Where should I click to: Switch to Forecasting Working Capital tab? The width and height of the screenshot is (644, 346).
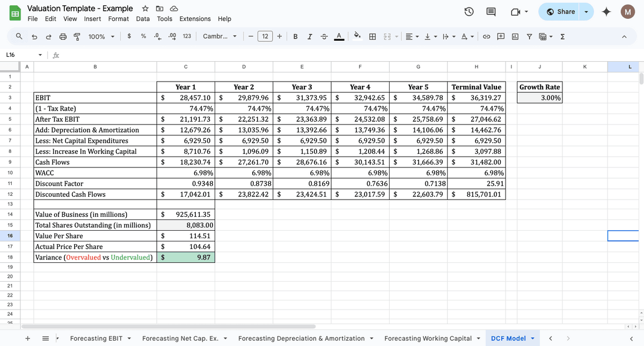coord(428,338)
